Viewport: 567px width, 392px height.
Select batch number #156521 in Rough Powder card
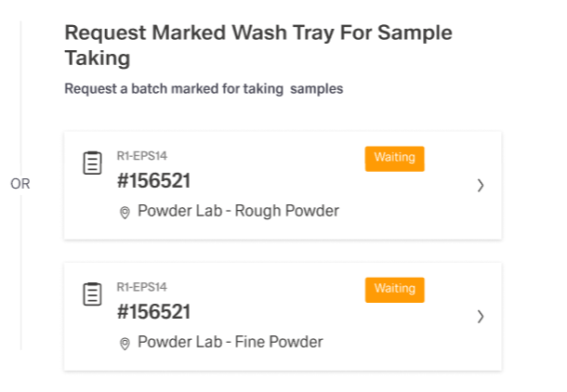click(153, 181)
